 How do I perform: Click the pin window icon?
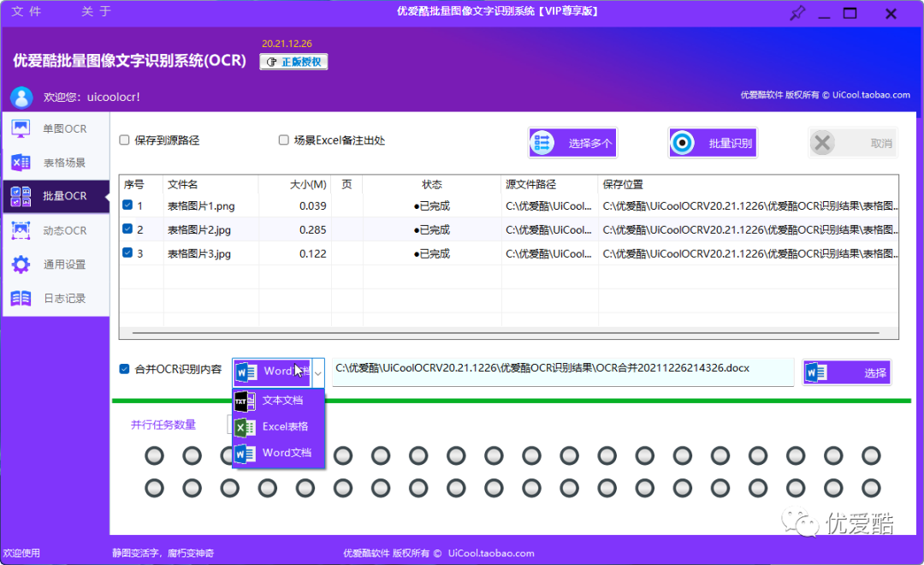pyautogui.click(x=797, y=13)
